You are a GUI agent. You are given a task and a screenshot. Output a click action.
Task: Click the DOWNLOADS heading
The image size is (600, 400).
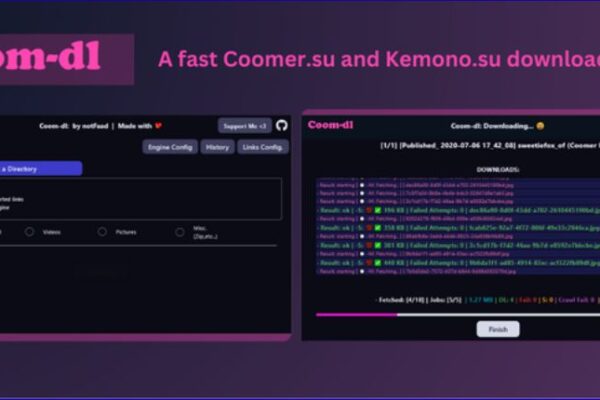tap(498, 170)
